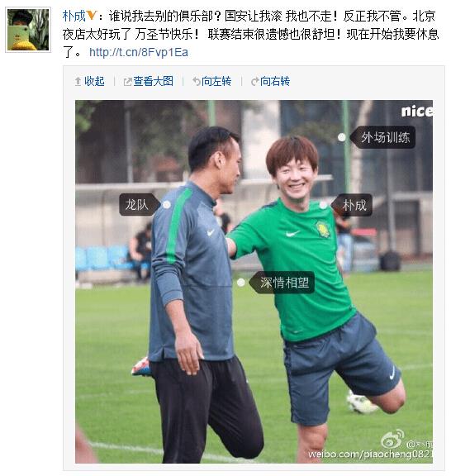Click the 朴成 tag on photo

pyautogui.click(x=351, y=205)
